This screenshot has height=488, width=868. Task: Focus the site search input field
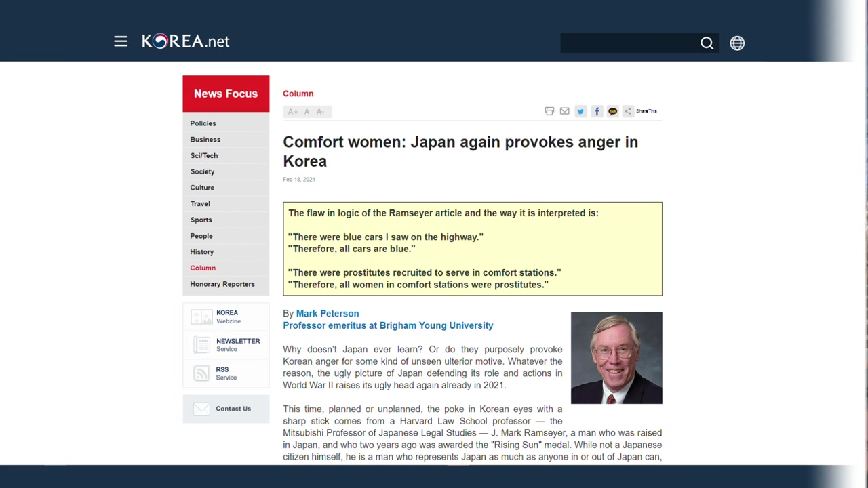pyautogui.click(x=629, y=43)
